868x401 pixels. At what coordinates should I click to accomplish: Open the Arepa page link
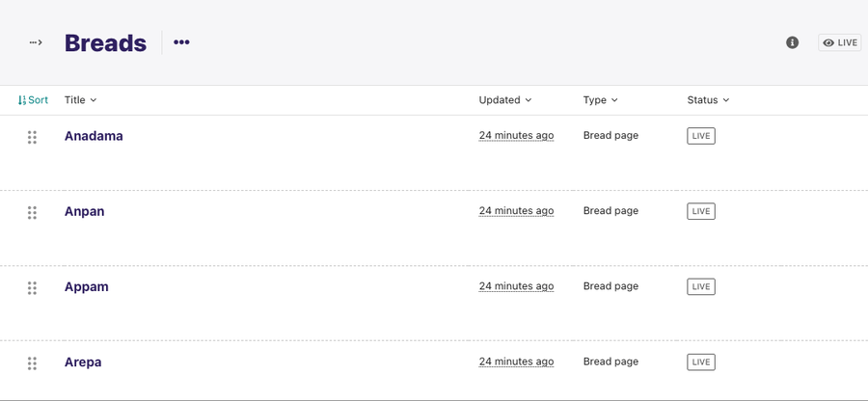[x=83, y=362]
